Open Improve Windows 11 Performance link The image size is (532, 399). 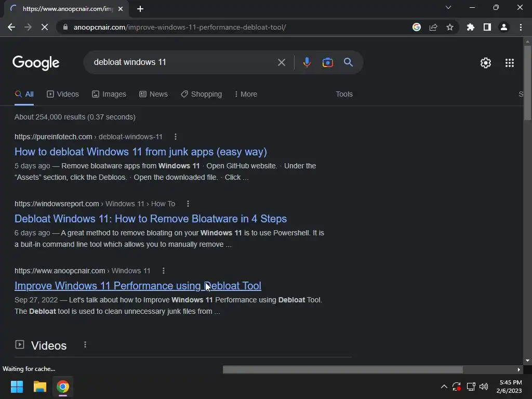pos(138,286)
